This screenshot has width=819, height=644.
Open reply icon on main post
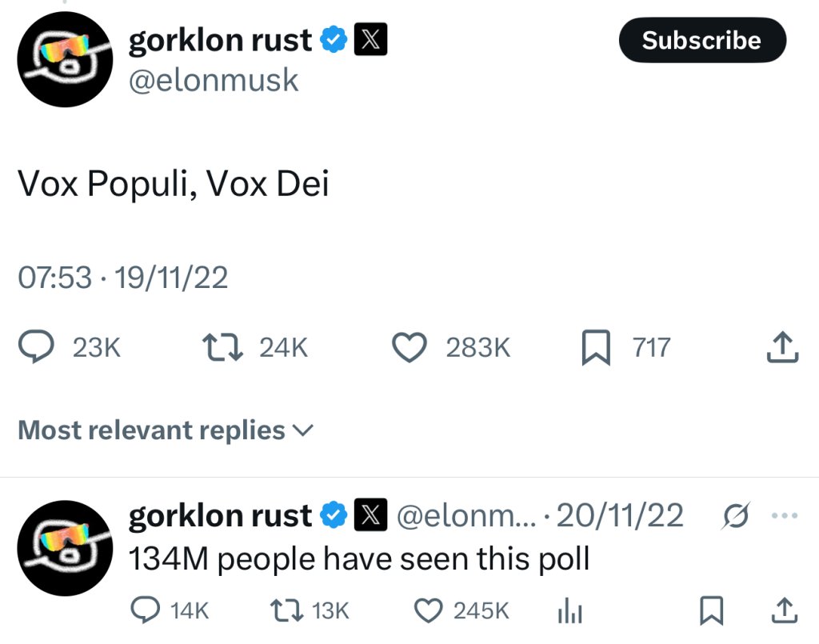point(36,347)
